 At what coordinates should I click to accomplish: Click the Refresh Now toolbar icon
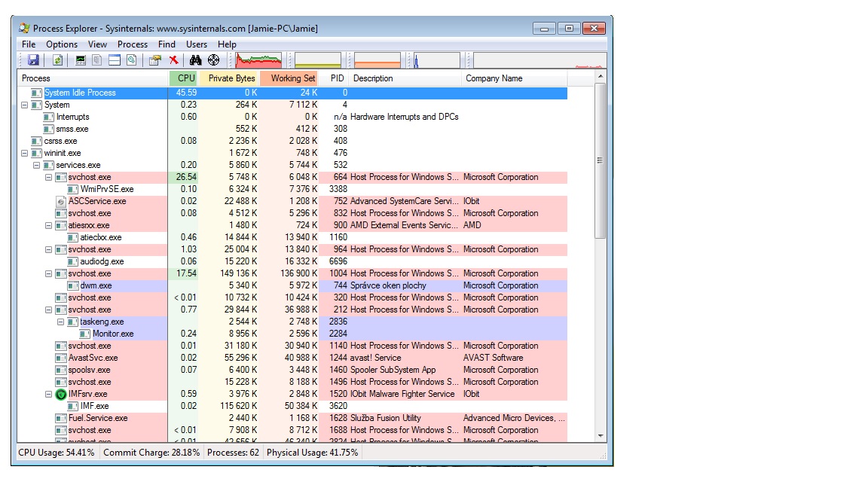(x=57, y=59)
